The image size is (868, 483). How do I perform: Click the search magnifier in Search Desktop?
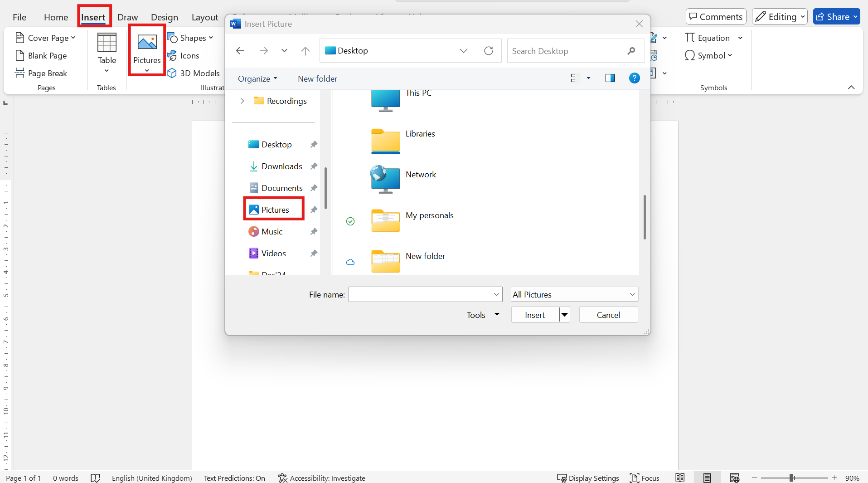(631, 51)
